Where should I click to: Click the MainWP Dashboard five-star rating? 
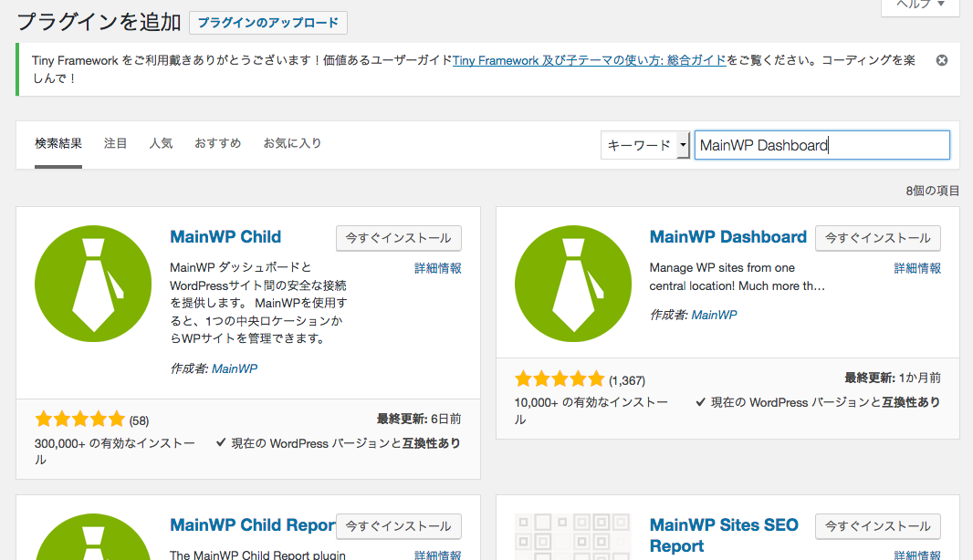click(560, 379)
